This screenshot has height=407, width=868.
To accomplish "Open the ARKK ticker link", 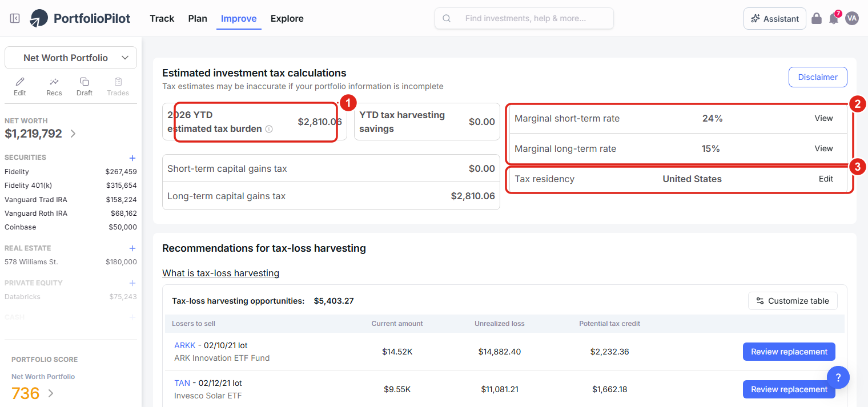I will [x=185, y=345].
